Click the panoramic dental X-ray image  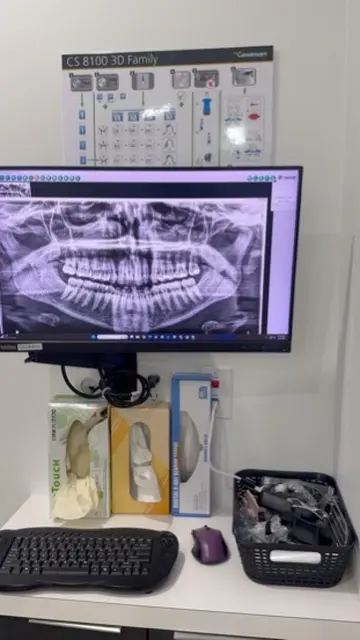[133, 265]
